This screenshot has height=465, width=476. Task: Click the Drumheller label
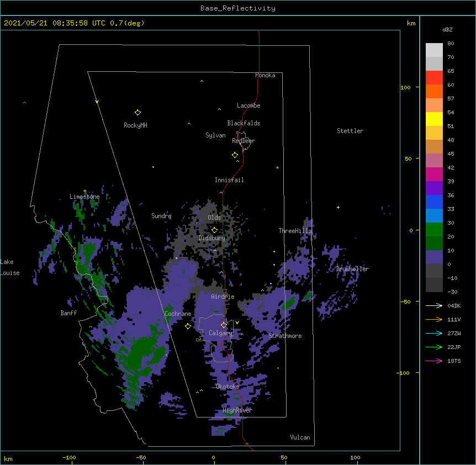coord(352,269)
